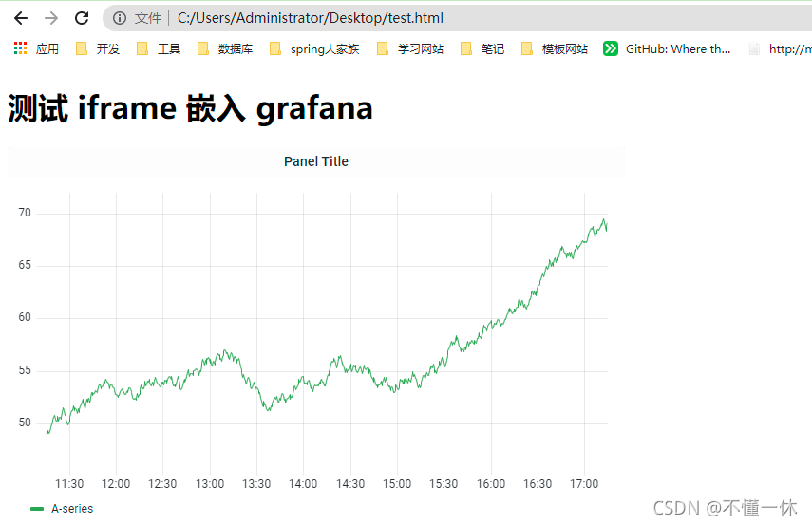812x525 pixels.
Task: Reload the test.html page
Action: pyautogui.click(x=82, y=18)
